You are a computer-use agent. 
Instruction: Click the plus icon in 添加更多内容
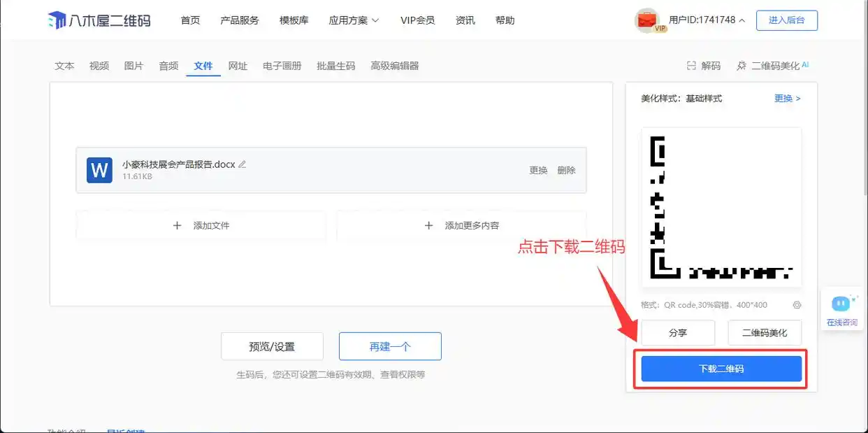[x=429, y=226]
